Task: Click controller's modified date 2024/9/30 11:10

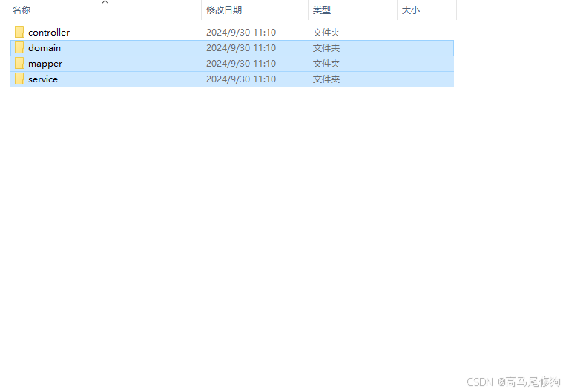Action: (241, 33)
